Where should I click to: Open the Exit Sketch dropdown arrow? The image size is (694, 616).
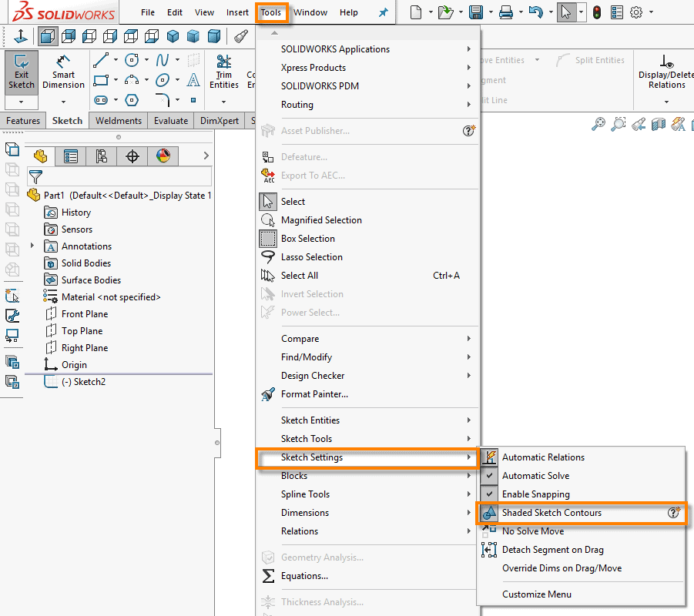pos(21,102)
